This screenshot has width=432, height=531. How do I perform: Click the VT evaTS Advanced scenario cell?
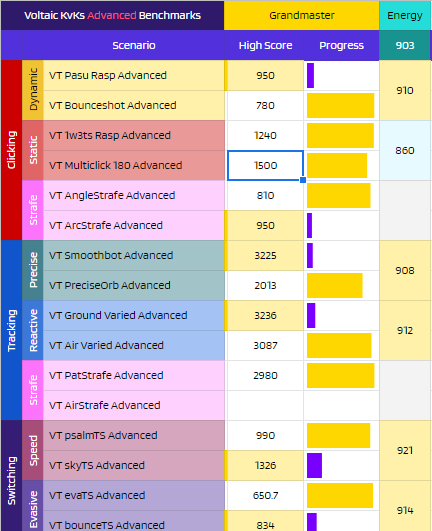coord(134,495)
